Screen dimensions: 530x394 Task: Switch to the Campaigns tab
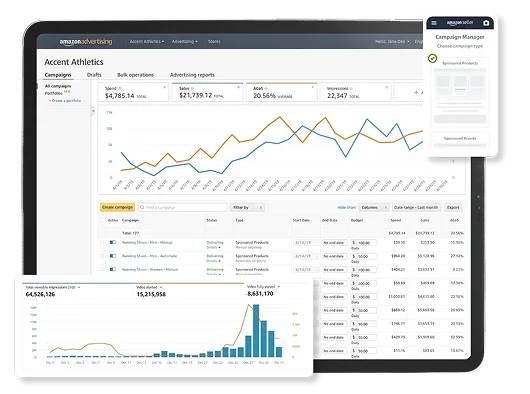point(58,75)
